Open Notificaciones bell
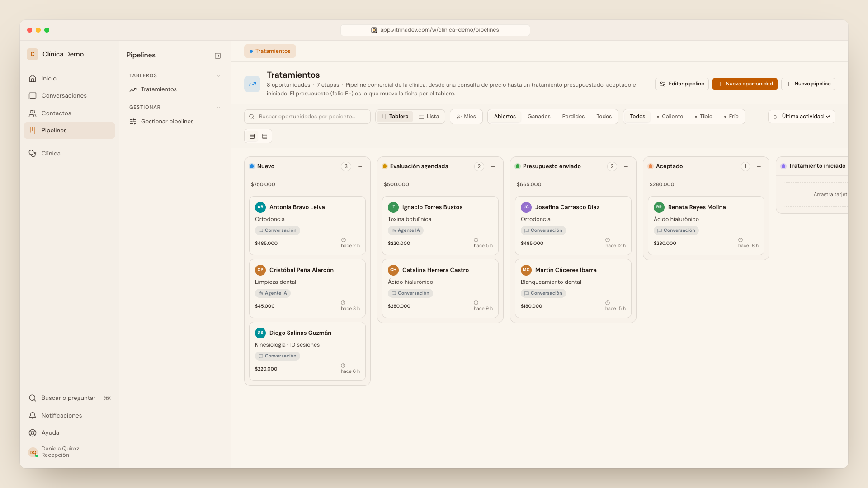Viewport: 868px width, 488px height. click(x=69, y=416)
